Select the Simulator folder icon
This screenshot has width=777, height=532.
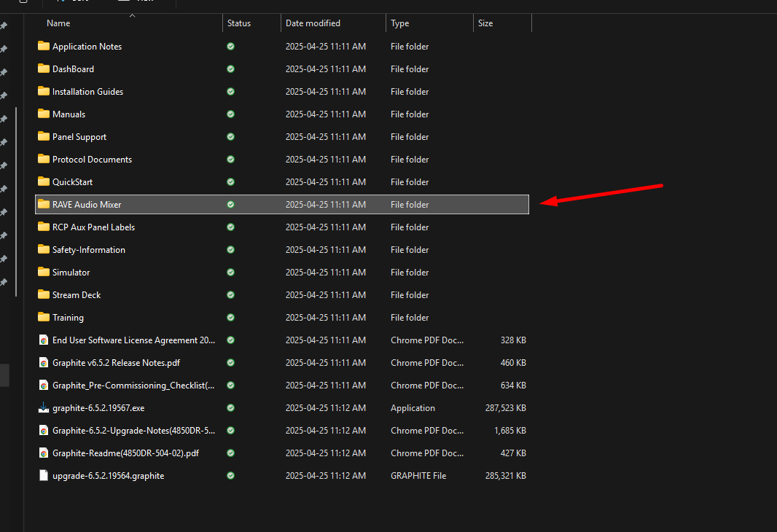click(x=44, y=272)
